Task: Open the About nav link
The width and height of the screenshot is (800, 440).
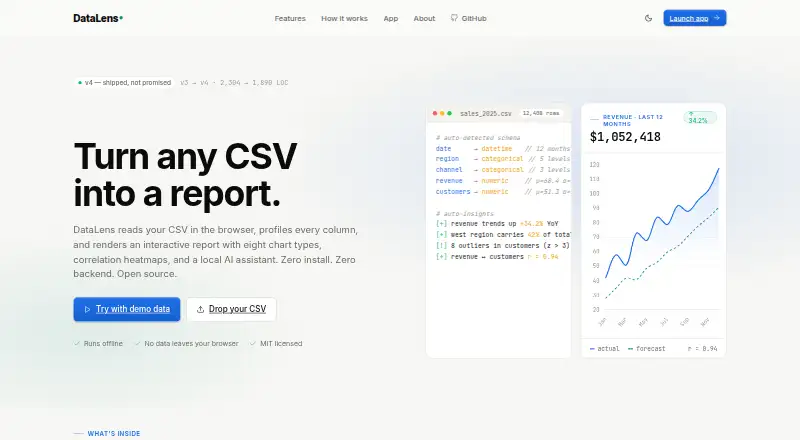Action: 424,18
